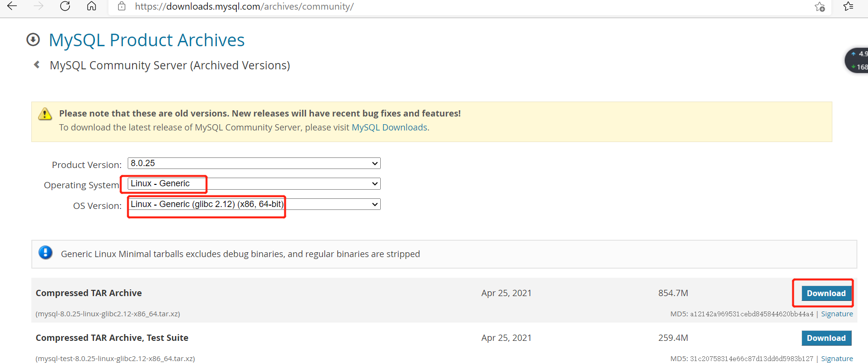
Task: Go back with the browser back arrow
Action: point(12,6)
